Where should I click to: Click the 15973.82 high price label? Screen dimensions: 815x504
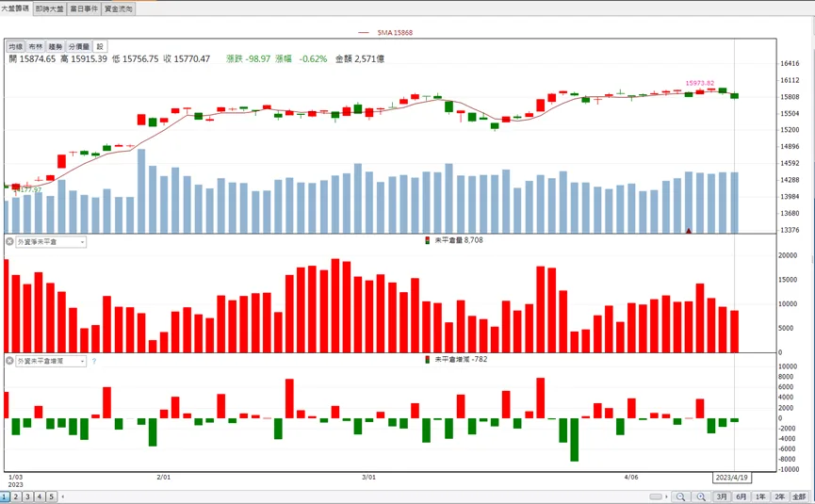tap(700, 83)
